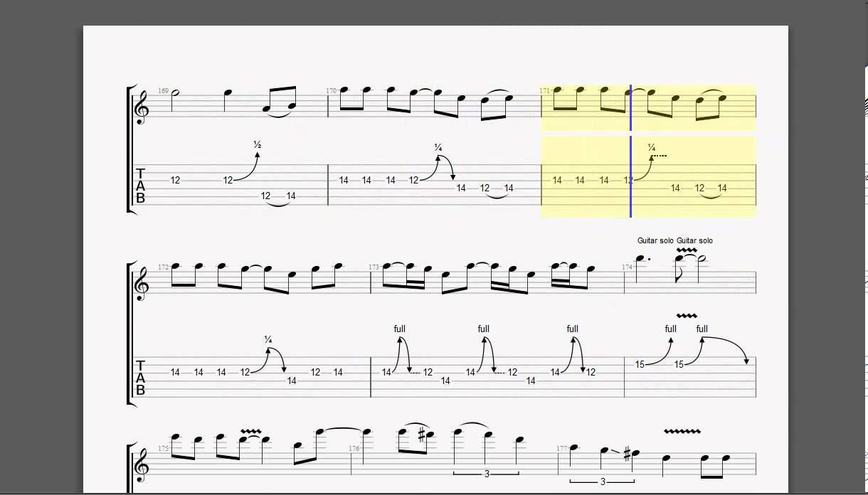
Task: Select the blue playback cursor line
Action: tap(630, 151)
